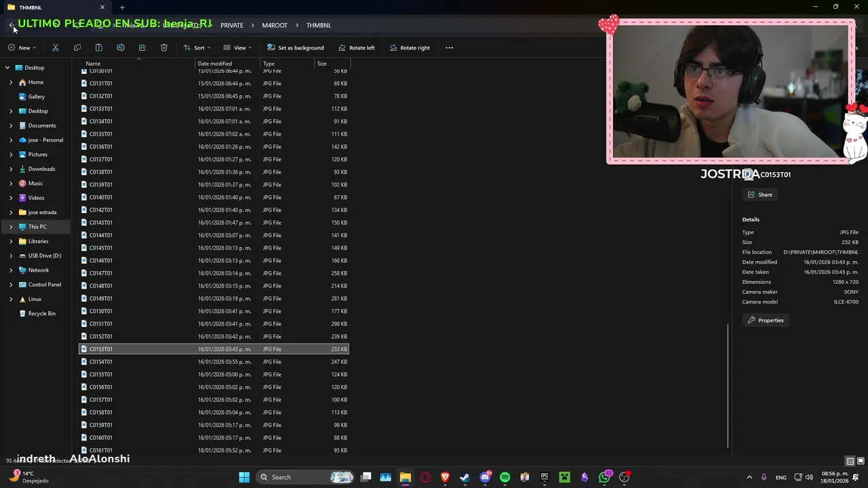Click the taskbar Search box

click(305, 477)
